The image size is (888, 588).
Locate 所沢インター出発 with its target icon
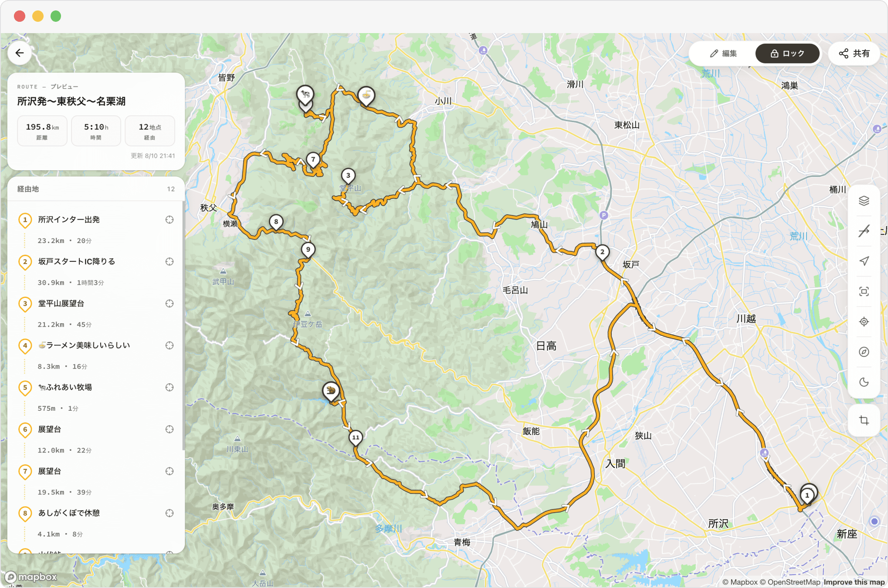(x=169, y=220)
